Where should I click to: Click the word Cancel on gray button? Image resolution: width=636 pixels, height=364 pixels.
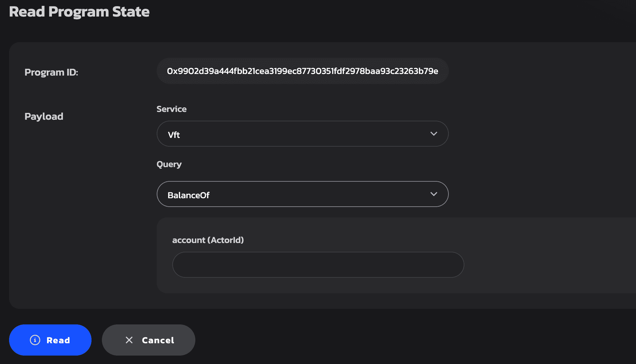(158, 340)
